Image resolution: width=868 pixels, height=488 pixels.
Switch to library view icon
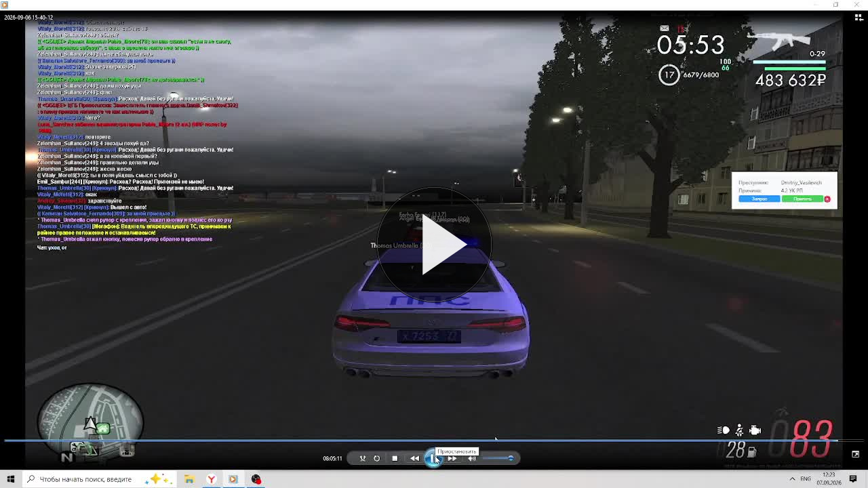tap(859, 18)
